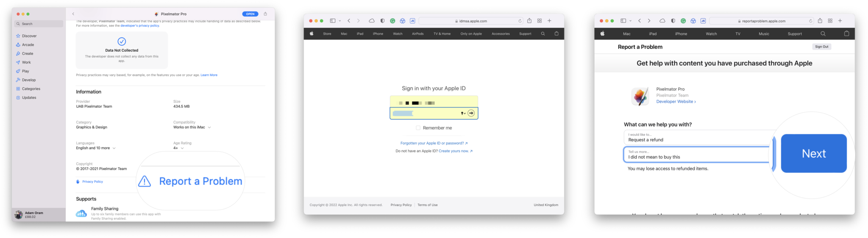
Task: Open JS extension in reportaproblem.apple.com window
Action: coord(703,21)
